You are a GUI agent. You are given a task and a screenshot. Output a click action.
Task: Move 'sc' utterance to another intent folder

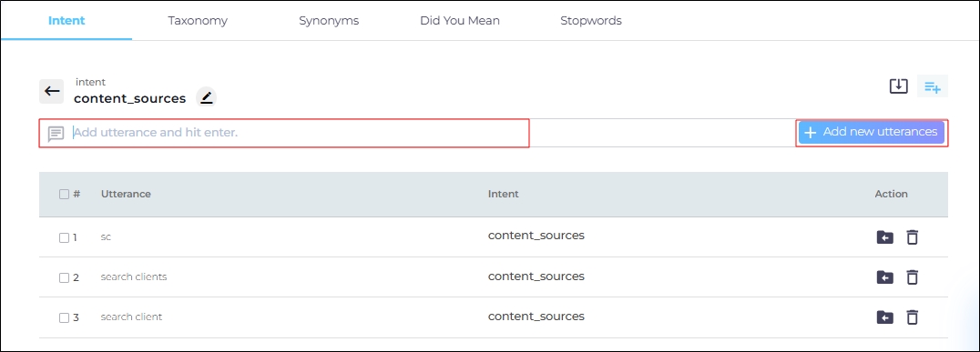click(884, 237)
